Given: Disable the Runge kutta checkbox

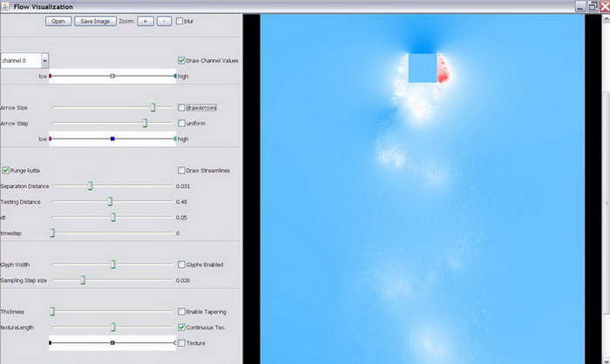Looking at the screenshot, I should coord(6,171).
